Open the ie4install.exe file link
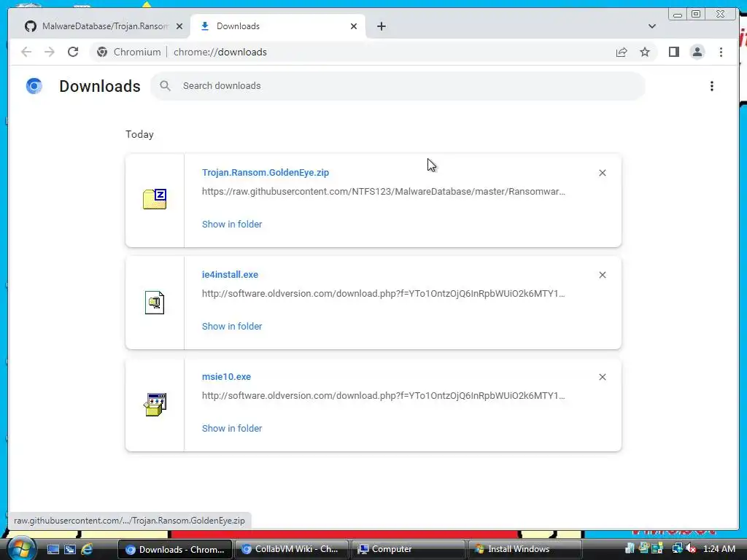Screen dimensions: 747x560 [x=230, y=275]
